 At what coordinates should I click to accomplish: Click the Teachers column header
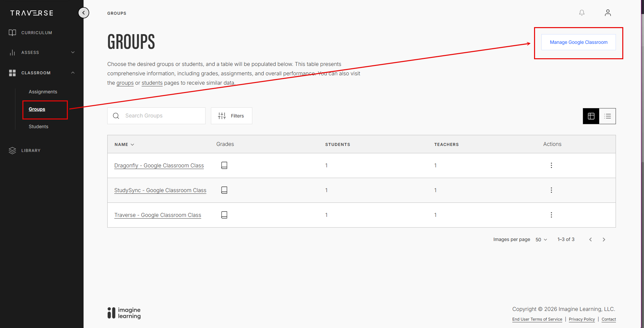click(446, 145)
